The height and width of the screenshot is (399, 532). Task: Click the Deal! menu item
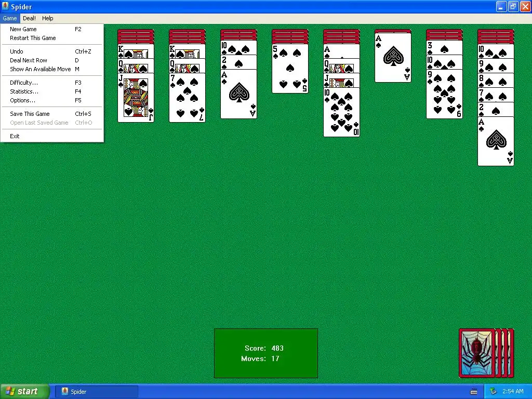[29, 18]
